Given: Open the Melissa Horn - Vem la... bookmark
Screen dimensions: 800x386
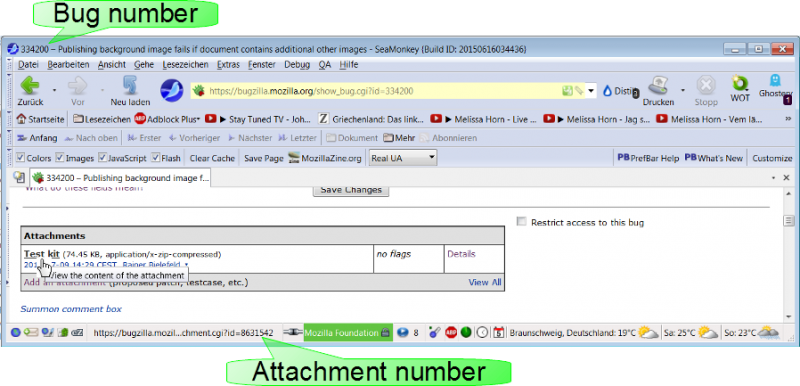Looking at the screenshot, I should point(709,119).
